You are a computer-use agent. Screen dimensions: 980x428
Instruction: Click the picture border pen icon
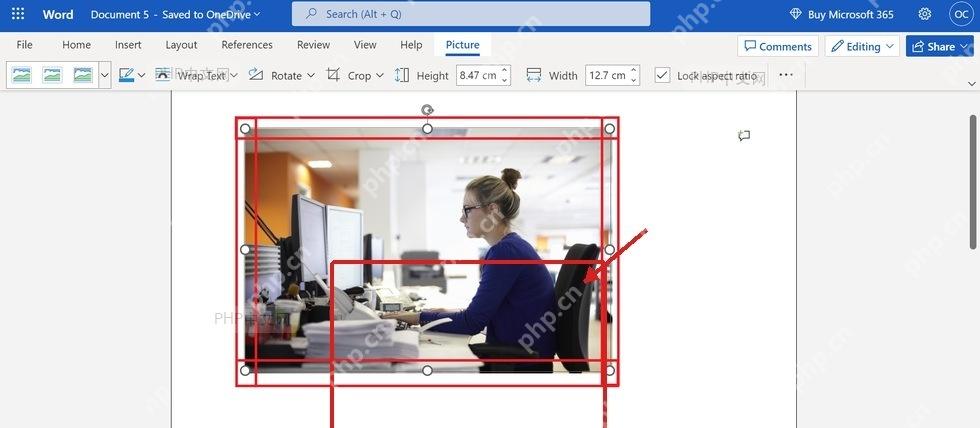pos(126,75)
